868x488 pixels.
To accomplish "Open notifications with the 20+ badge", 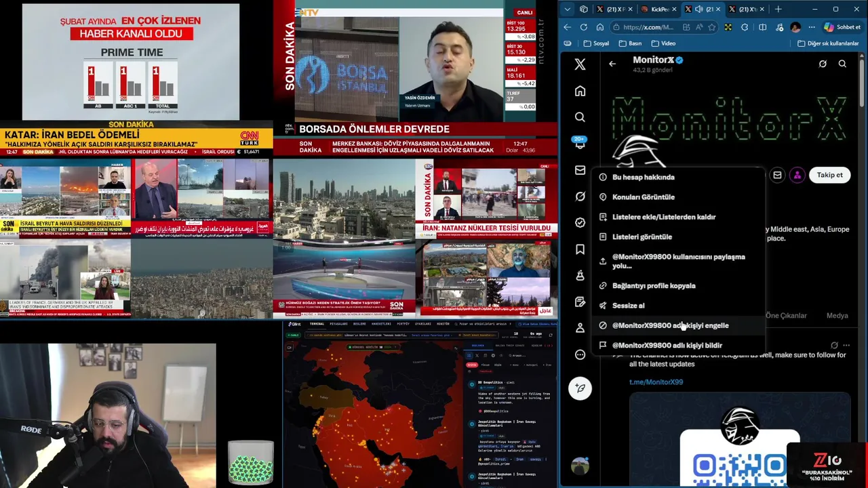I will click(580, 143).
